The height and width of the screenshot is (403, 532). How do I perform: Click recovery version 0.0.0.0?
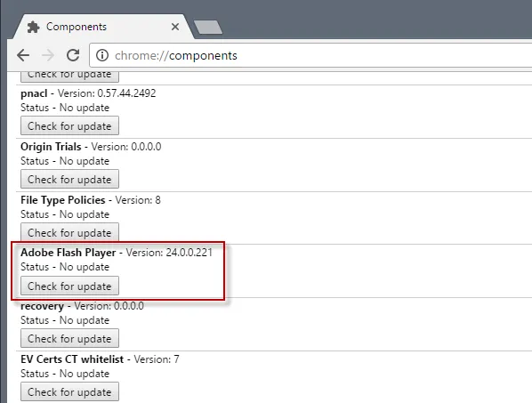(109, 306)
